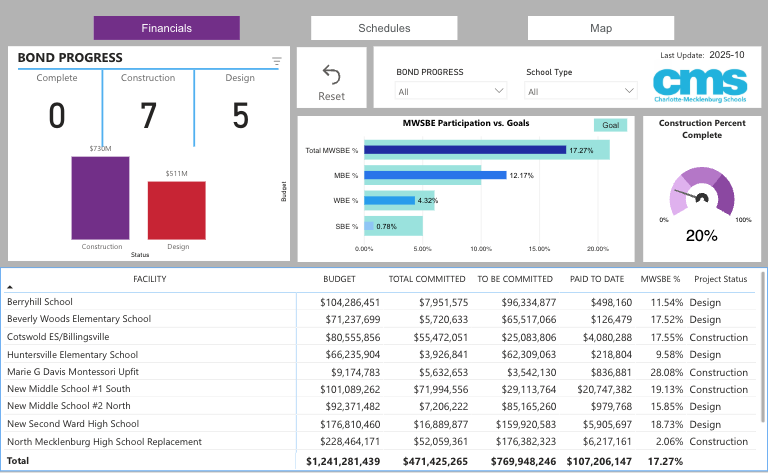Click the Reset undo arrow icon

[331, 76]
